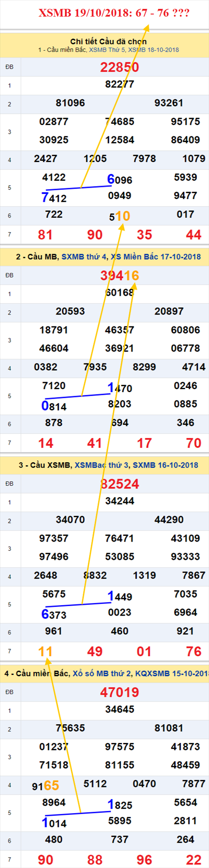Select red seventh prize number 49
The width and height of the screenshot is (209, 868).
click(95, 651)
